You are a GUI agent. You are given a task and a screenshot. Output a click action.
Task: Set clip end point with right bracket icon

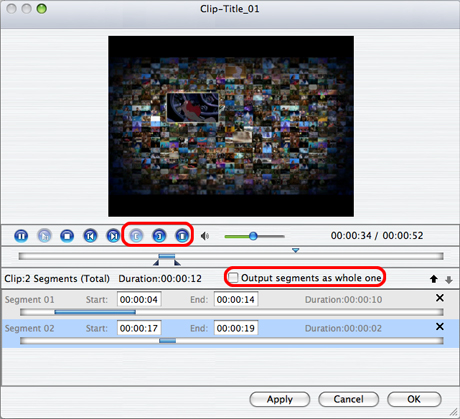[x=159, y=236]
